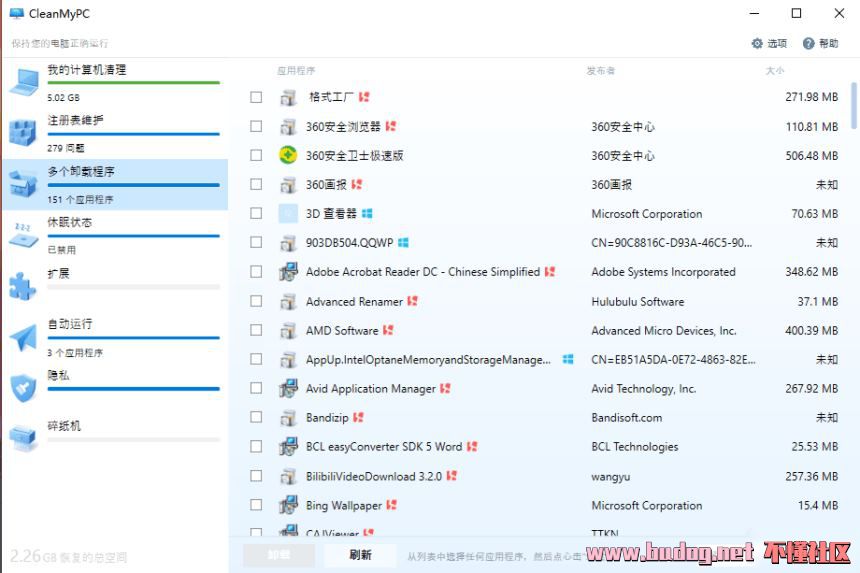The height and width of the screenshot is (573, 860).
Task: Click the 格式工厂 app icon
Action: coord(288,97)
